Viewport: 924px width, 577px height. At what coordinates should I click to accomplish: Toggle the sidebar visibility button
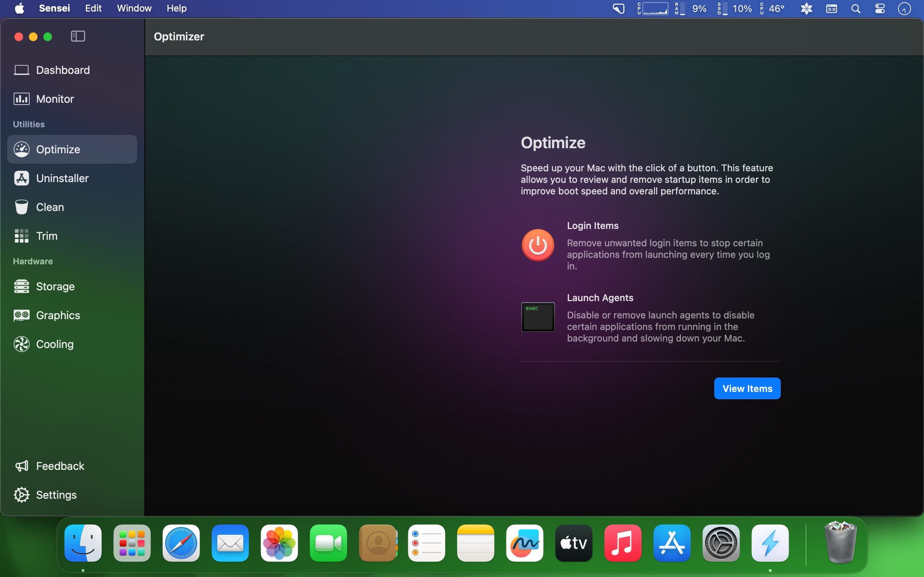click(78, 37)
